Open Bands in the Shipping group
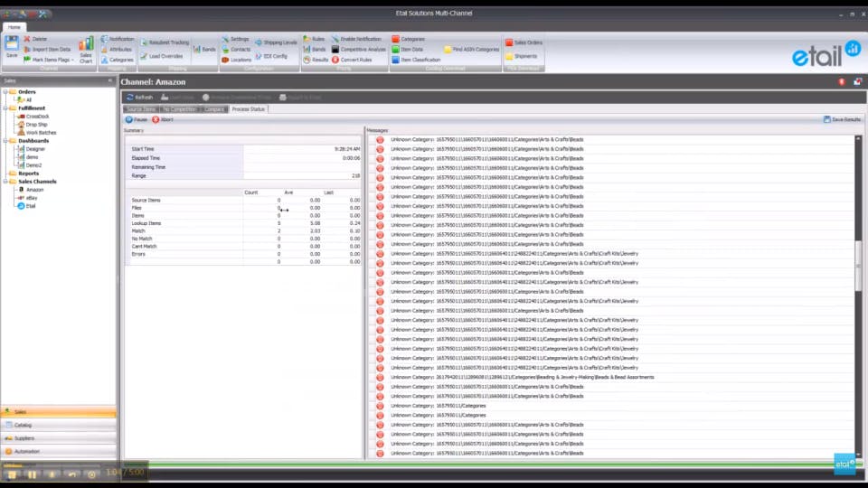 pos(204,49)
